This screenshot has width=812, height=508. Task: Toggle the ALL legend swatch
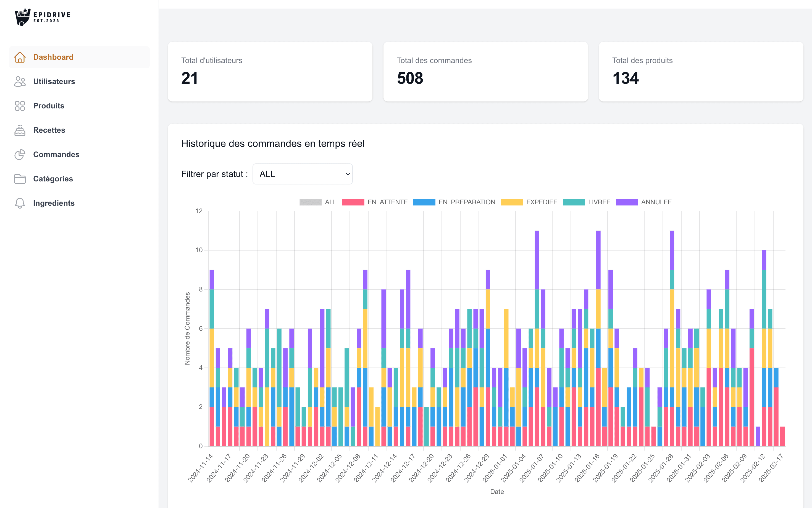point(310,202)
